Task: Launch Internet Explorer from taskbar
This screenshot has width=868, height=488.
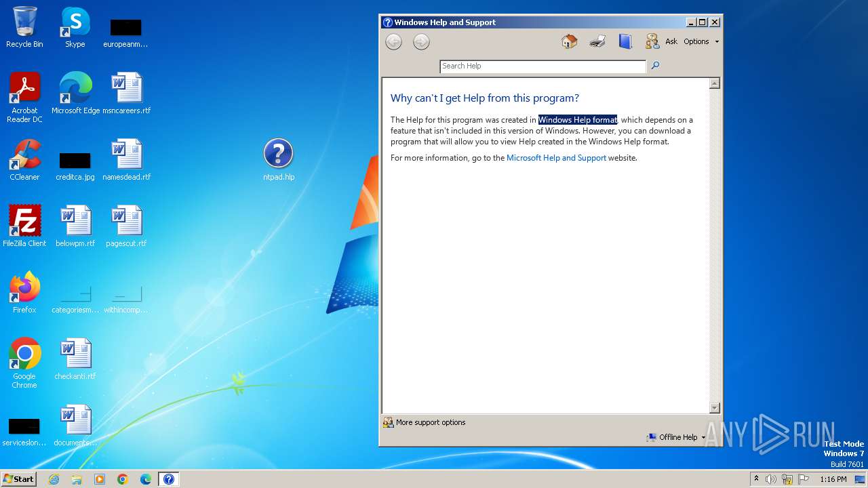Action: (x=54, y=479)
